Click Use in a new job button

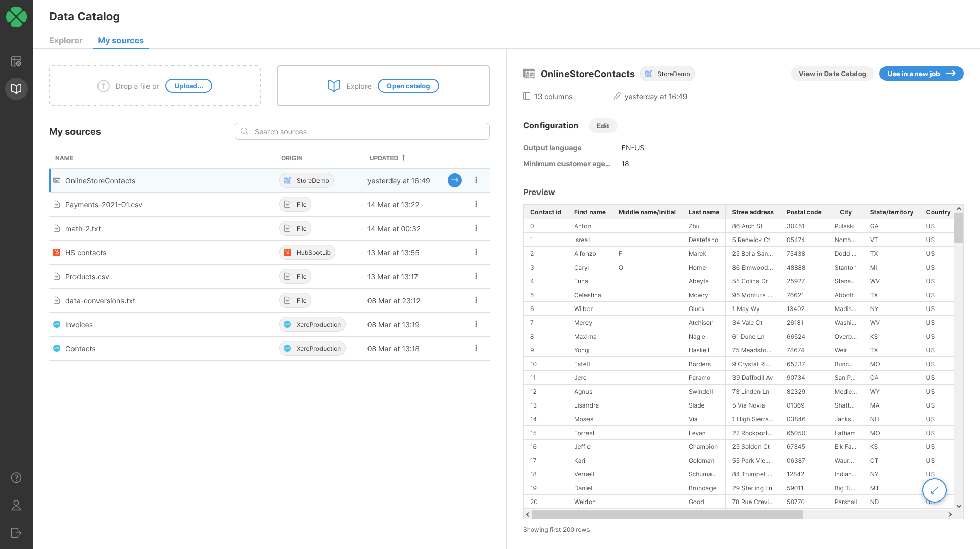tap(921, 74)
